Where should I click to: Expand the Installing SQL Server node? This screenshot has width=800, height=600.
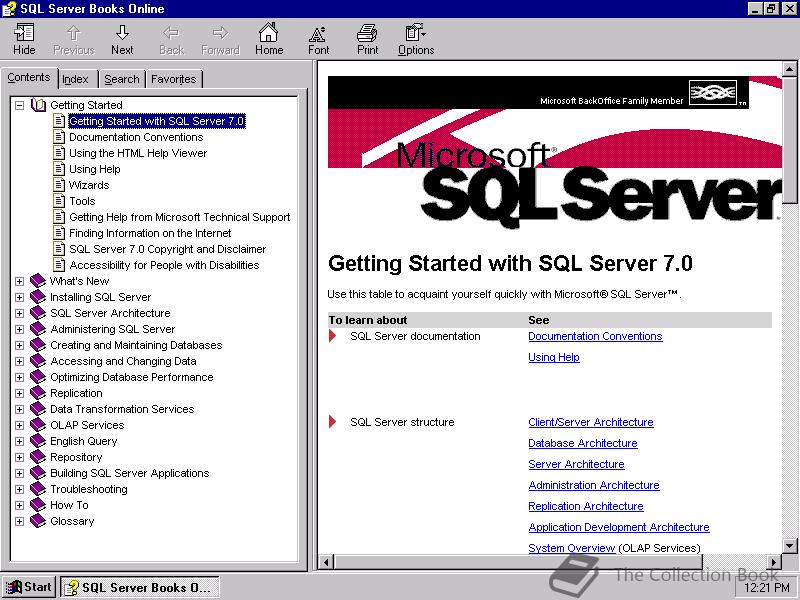(19, 297)
